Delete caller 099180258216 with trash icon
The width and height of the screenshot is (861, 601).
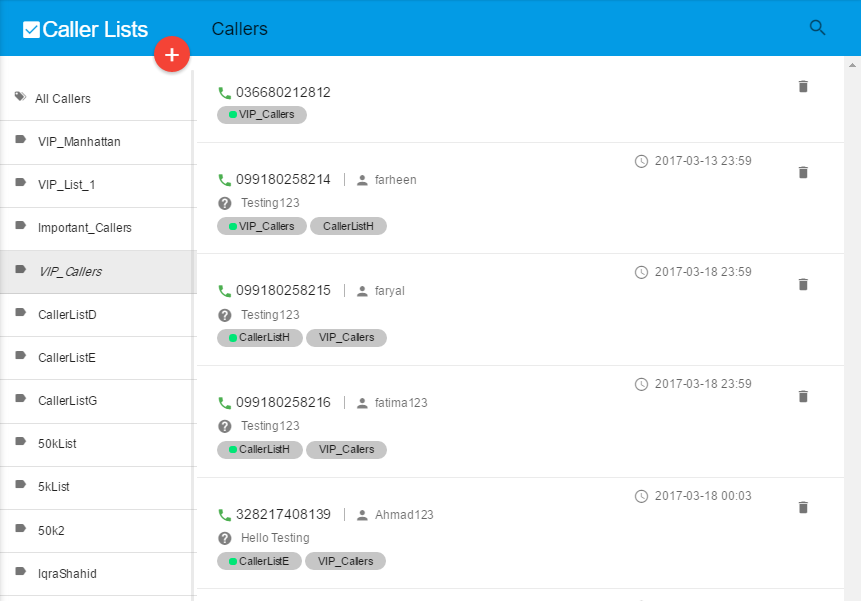[x=803, y=396]
